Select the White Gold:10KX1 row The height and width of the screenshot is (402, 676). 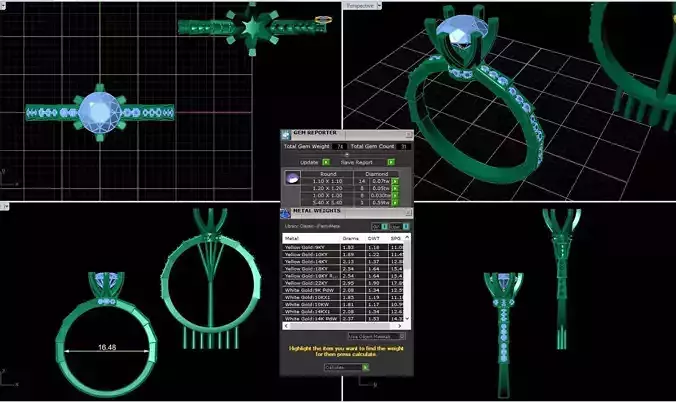pos(343,297)
